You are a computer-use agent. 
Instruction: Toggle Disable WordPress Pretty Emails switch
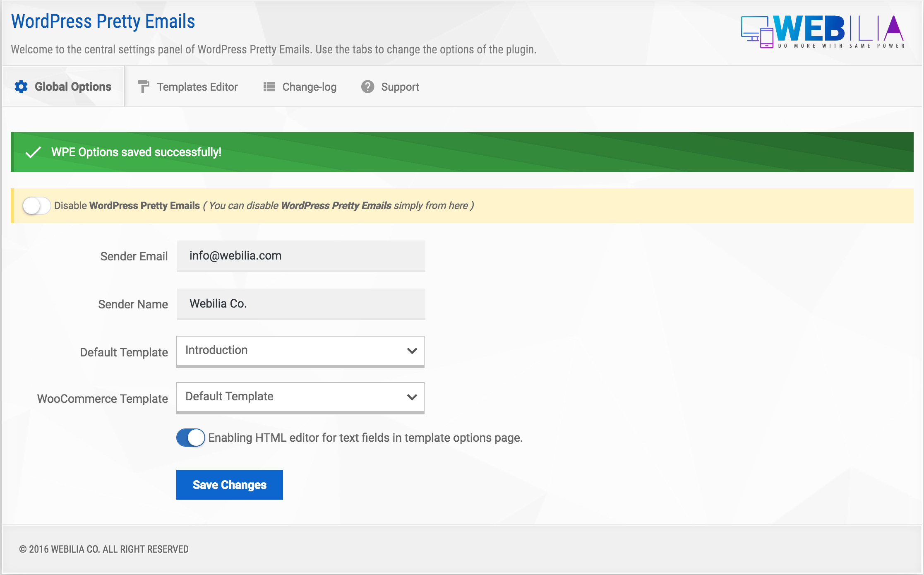pyautogui.click(x=36, y=206)
